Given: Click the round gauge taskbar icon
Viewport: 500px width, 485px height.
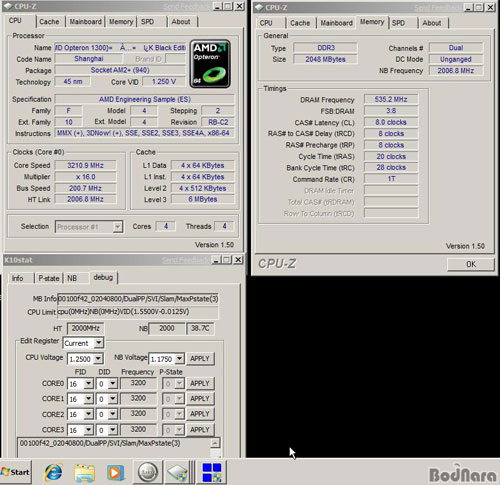Looking at the screenshot, I should click(148, 472).
